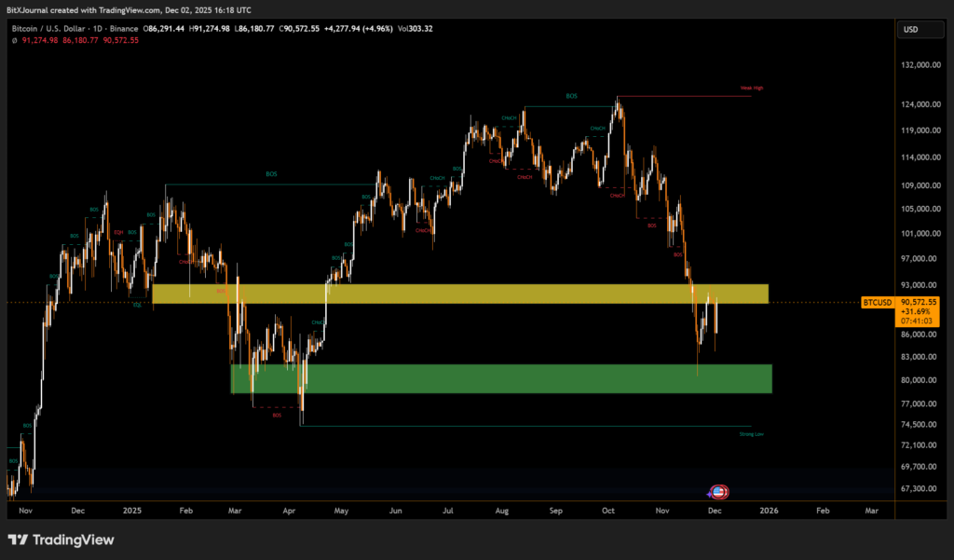Select the yellow resistance zone rectangle
Screen dimensions: 954x560
coord(460,294)
